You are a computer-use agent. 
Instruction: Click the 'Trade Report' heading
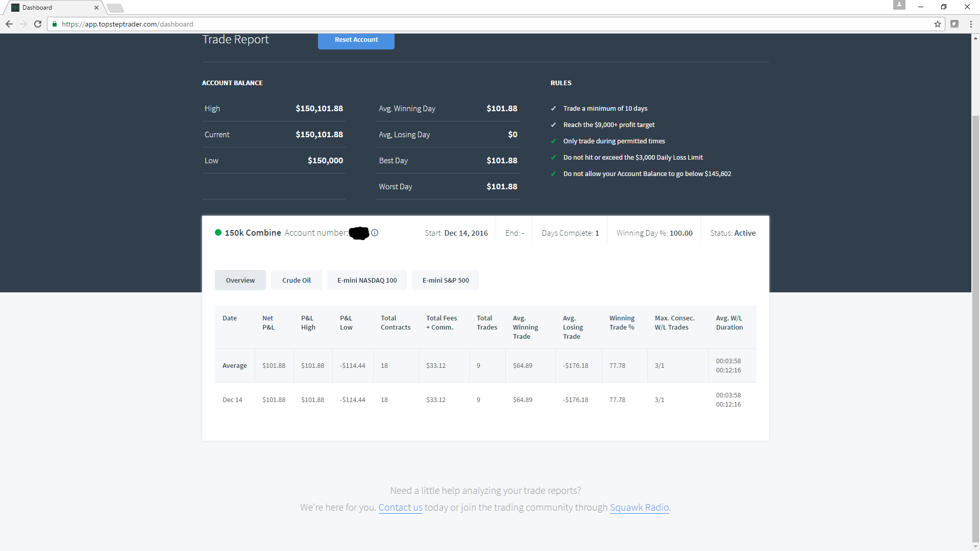[235, 40]
